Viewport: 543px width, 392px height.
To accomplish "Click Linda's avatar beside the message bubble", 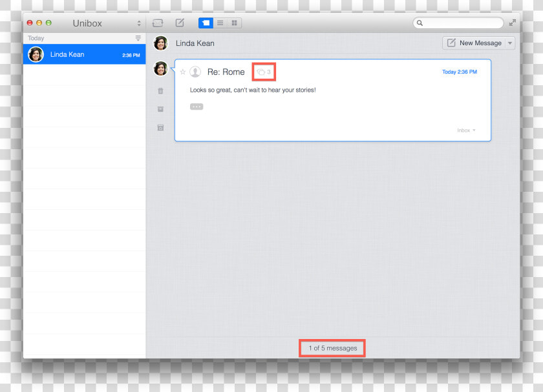I will tap(160, 68).
